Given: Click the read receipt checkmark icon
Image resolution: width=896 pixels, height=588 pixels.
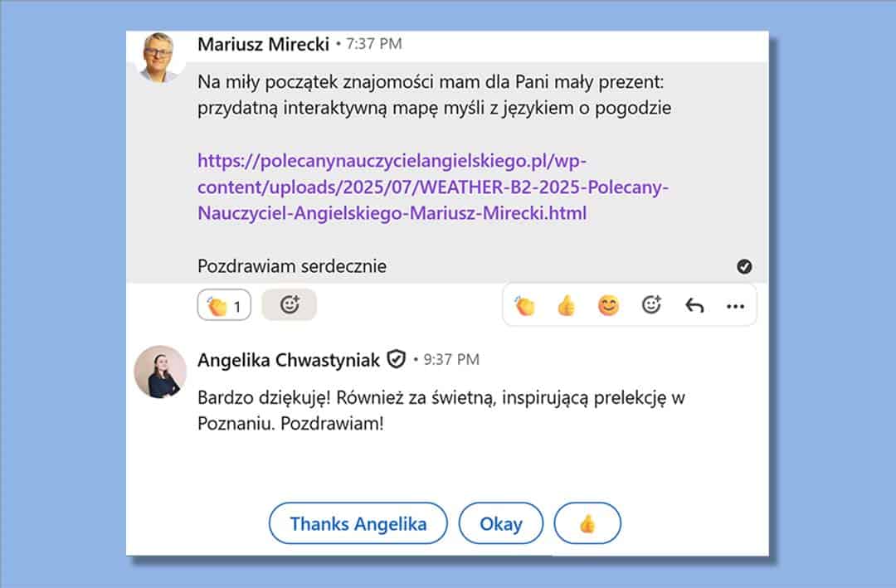Looking at the screenshot, I should 744,266.
